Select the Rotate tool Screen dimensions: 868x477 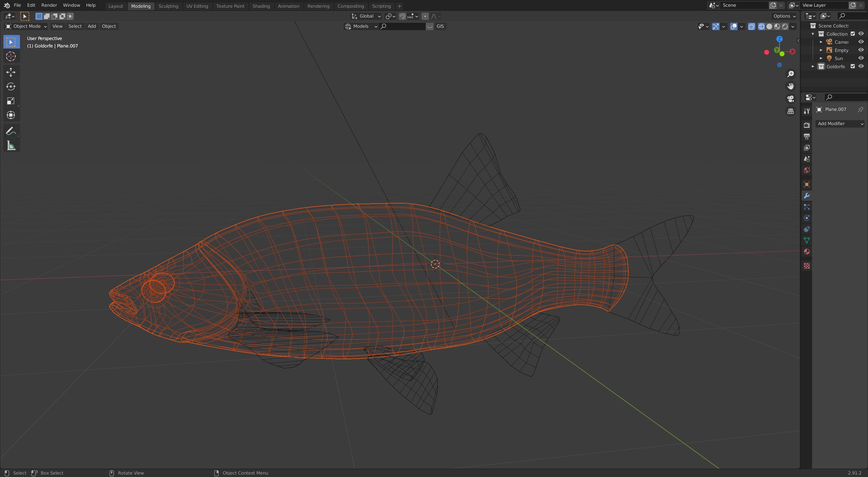point(11,87)
